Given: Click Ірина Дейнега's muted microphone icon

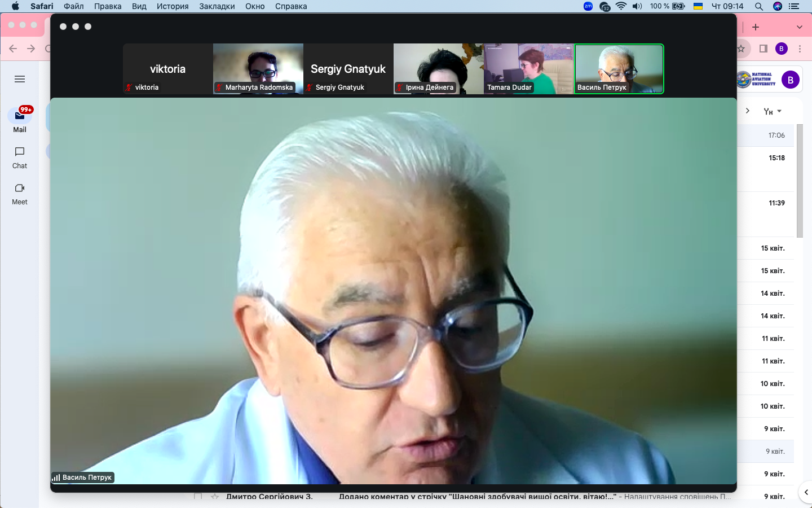Looking at the screenshot, I should [x=400, y=87].
